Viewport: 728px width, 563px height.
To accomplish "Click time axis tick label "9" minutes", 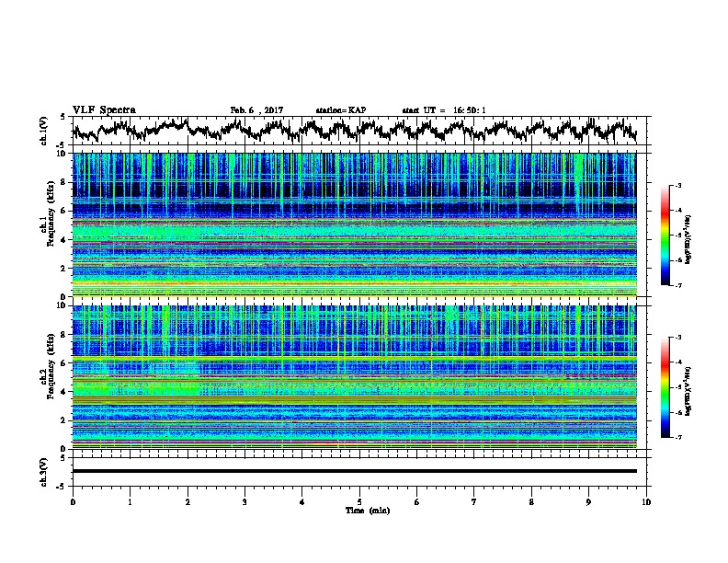I will click(x=588, y=501).
